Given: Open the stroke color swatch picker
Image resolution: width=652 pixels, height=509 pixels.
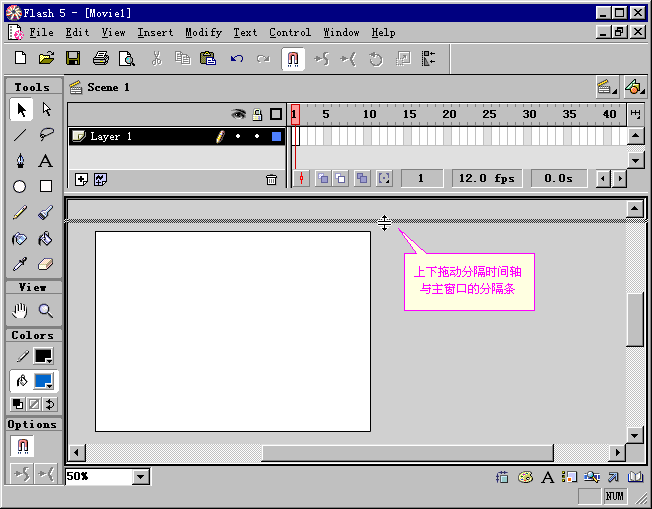Looking at the screenshot, I should click(43, 356).
